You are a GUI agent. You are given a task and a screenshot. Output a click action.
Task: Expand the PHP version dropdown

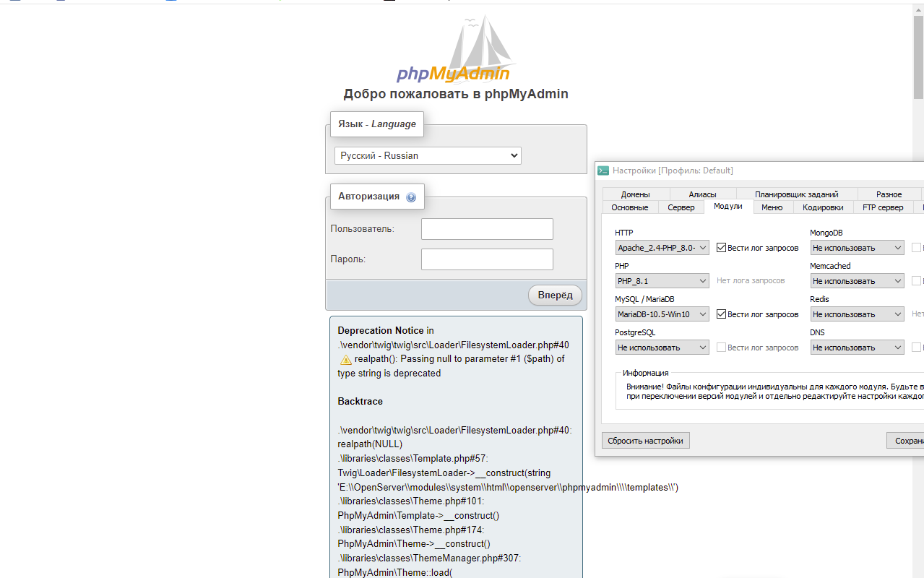pyautogui.click(x=662, y=281)
